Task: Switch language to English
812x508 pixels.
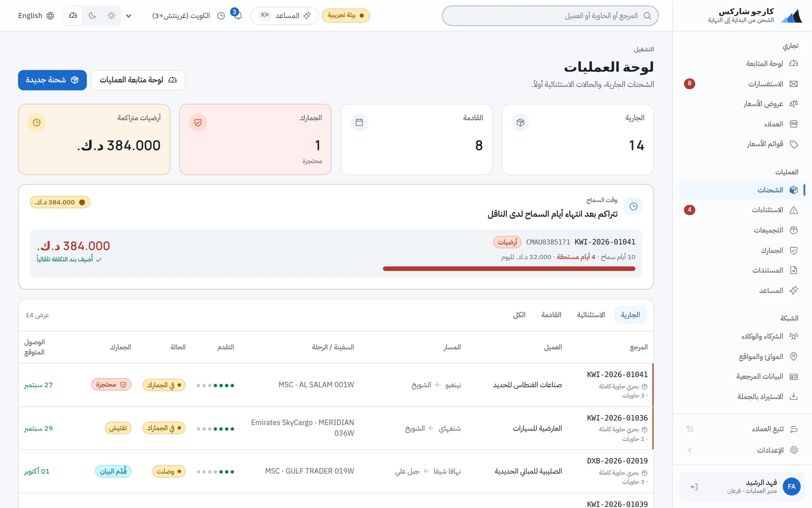Action: [x=36, y=15]
